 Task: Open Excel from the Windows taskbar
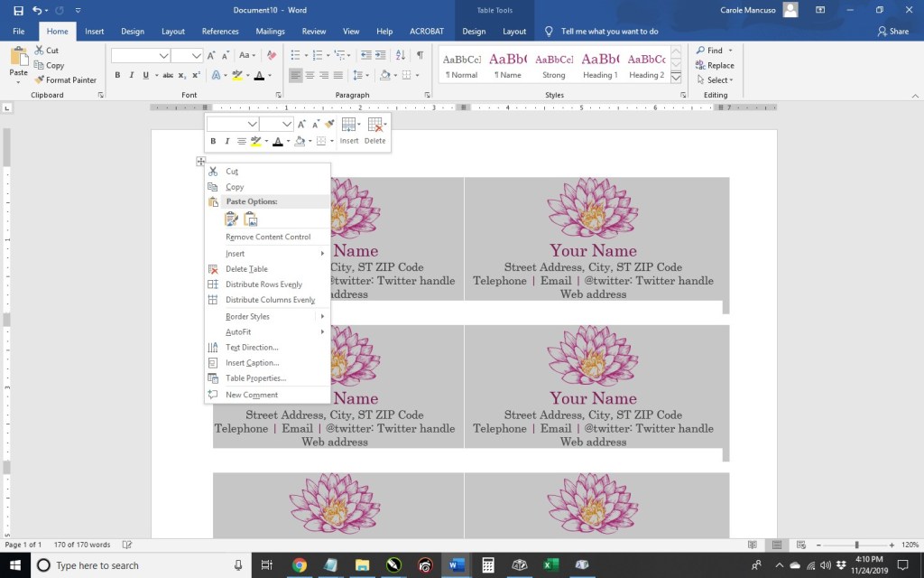click(550, 565)
